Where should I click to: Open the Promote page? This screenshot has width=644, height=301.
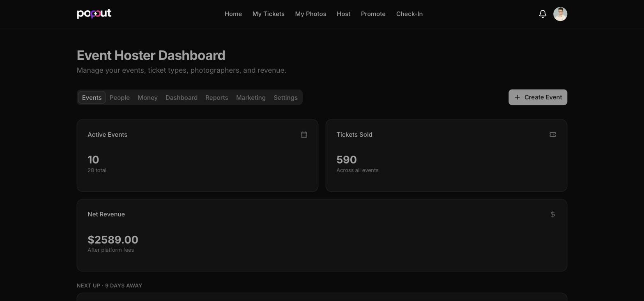point(373,14)
